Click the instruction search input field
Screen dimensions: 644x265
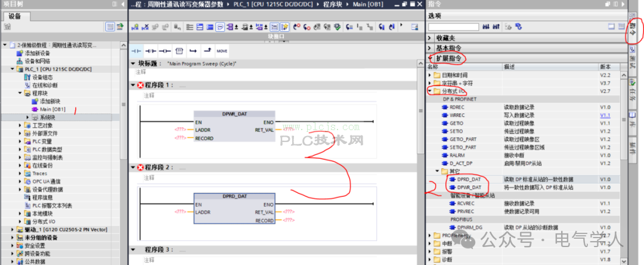(453, 27)
